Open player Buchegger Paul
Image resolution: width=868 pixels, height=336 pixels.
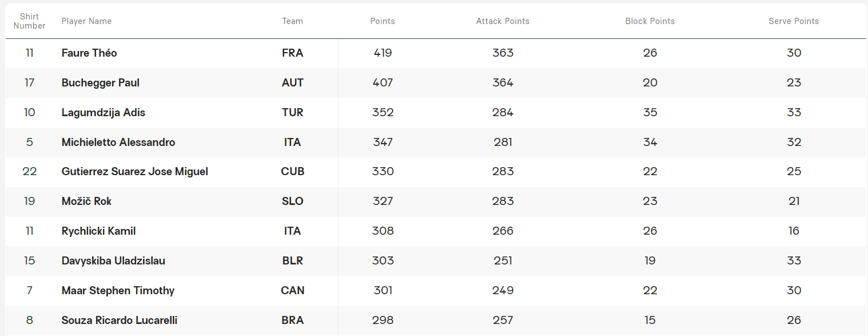click(101, 83)
